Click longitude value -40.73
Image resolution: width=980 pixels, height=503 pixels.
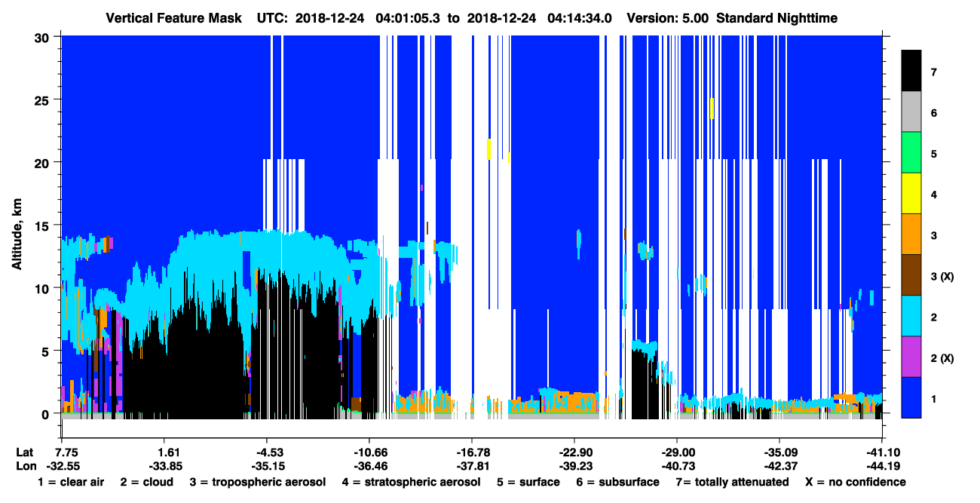(677, 465)
